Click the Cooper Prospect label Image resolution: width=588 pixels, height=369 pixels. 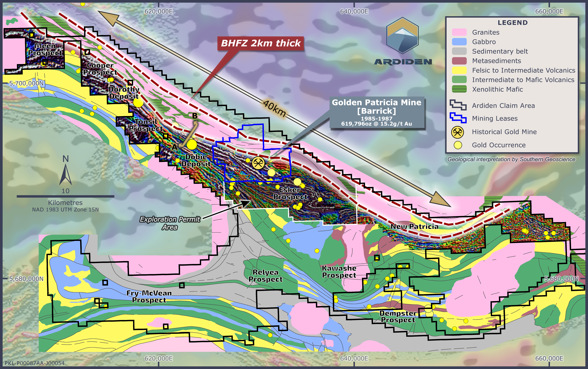[x=100, y=69]
